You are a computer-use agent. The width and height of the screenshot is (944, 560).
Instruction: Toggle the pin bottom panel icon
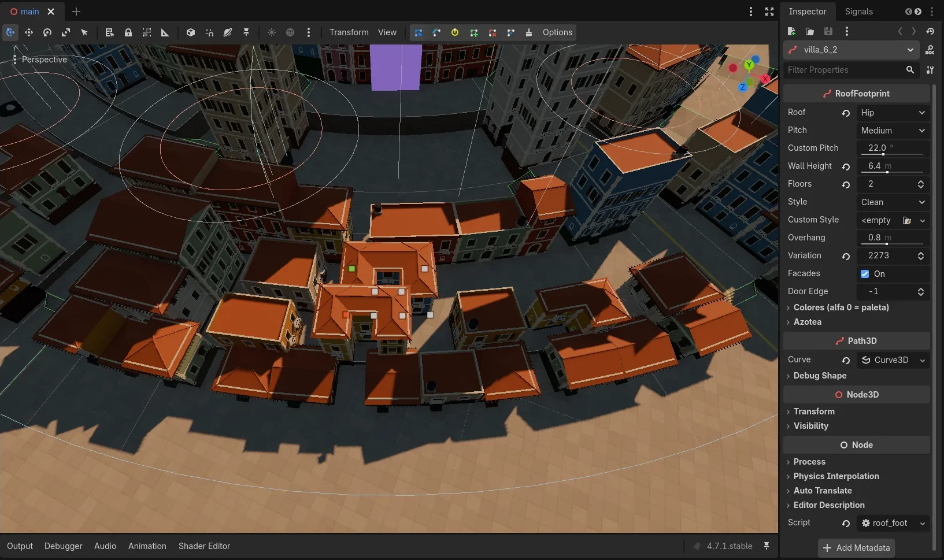tap(767, 546)
